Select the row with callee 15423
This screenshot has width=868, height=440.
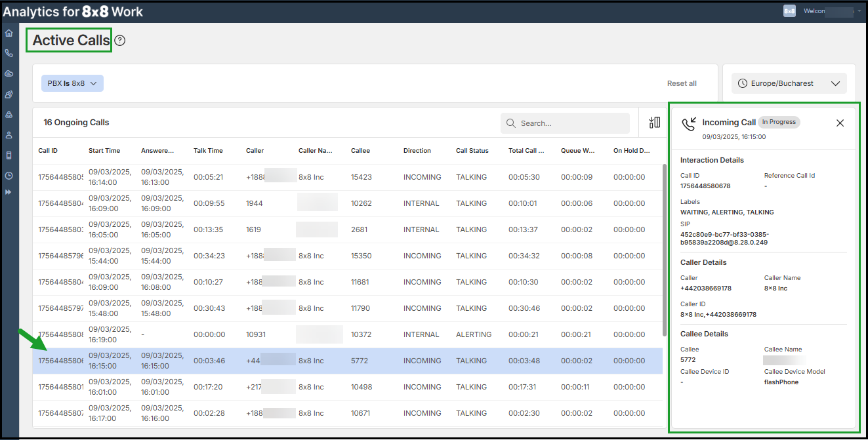(348, 177)
